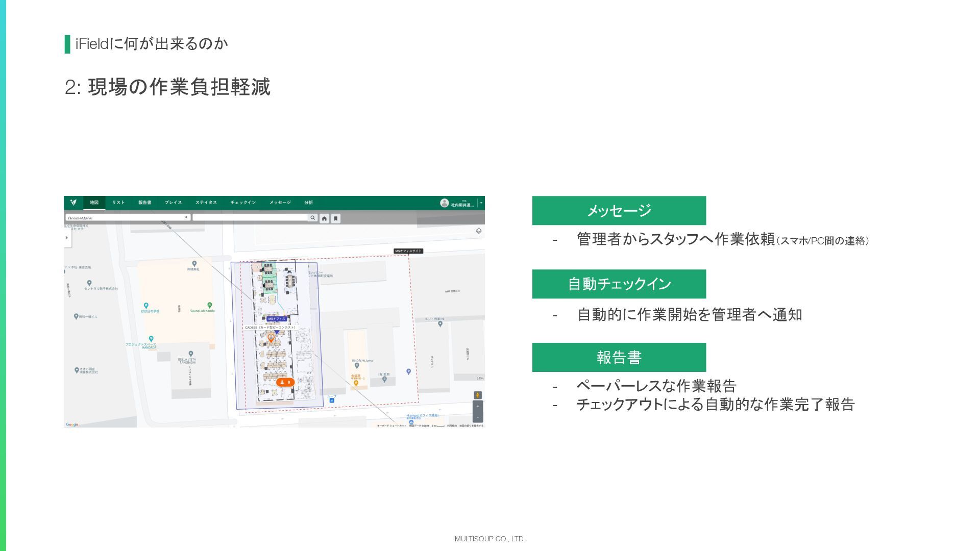Expand the user account dropdown arrow

coord(481,203)
